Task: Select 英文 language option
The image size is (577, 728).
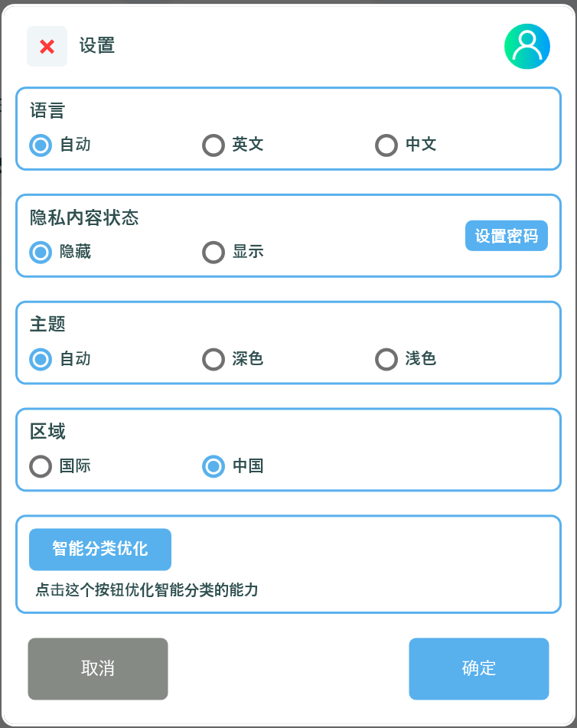Action: click(x=214, y=145)
